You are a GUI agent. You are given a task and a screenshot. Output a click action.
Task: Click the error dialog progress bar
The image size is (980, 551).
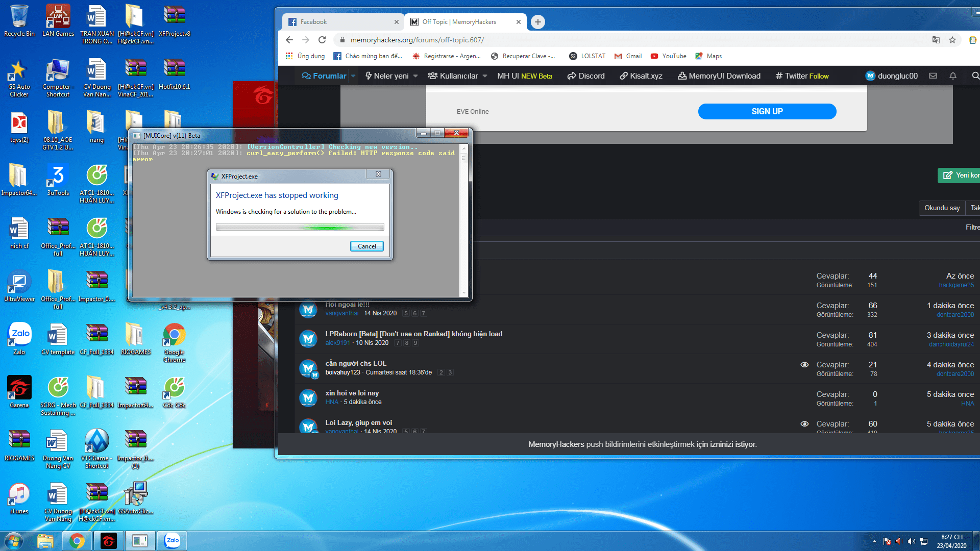point(300,227)
